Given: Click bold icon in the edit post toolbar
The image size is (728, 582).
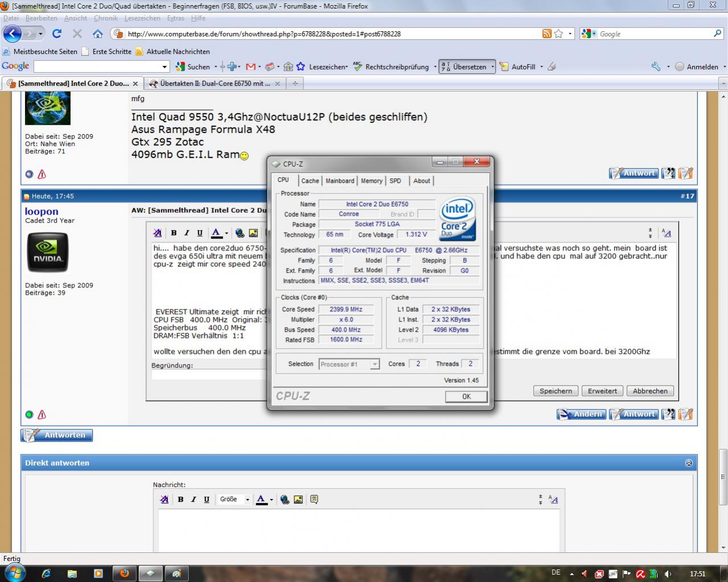Looking at the screenshot, I should 174,233.
